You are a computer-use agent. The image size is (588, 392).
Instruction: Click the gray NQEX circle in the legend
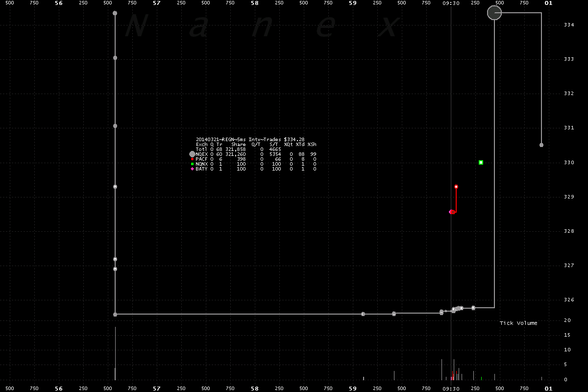point(192,154)
